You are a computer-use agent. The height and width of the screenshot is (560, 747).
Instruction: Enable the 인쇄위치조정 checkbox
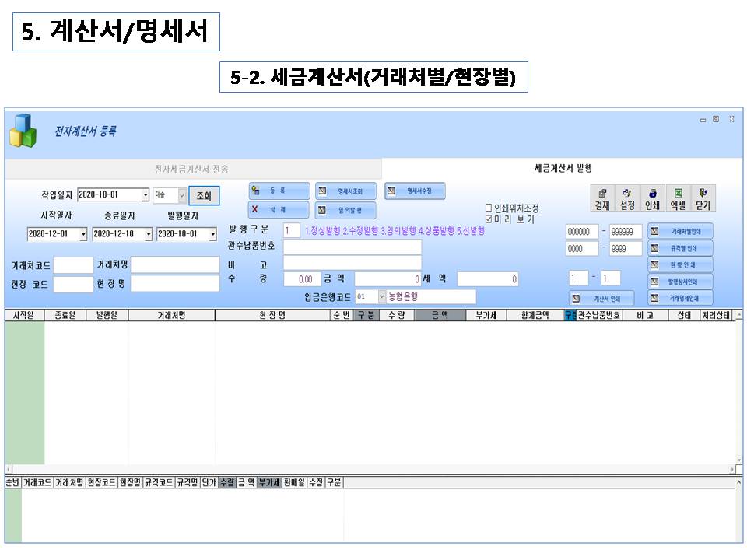tap(489, 208)
